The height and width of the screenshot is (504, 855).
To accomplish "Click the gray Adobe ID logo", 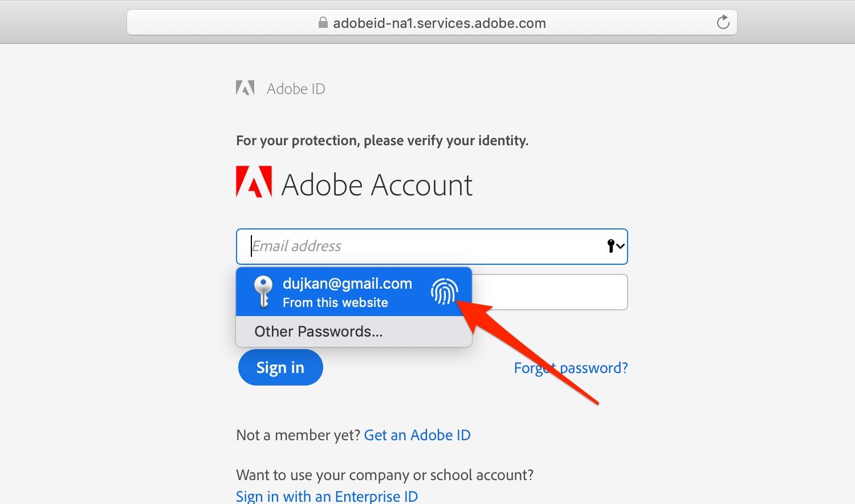I will coord(245,88).
